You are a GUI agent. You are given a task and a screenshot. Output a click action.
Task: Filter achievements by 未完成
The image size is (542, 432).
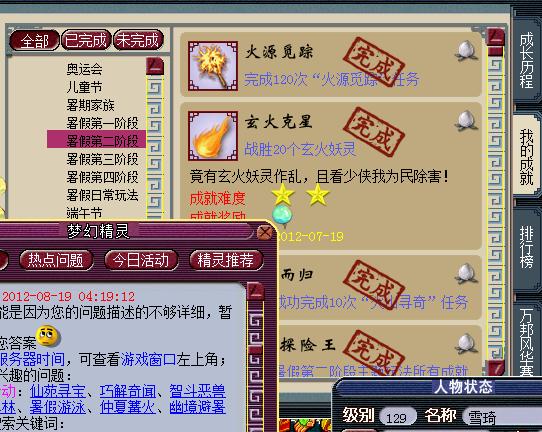138,40
